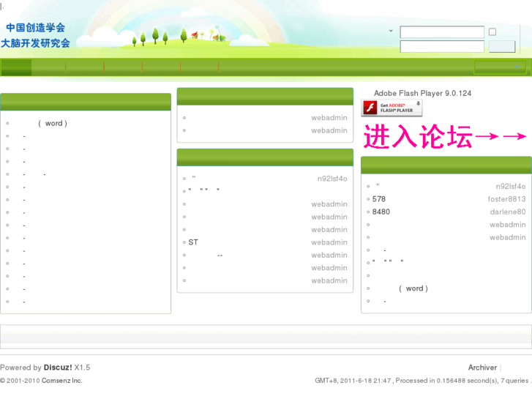532x399 pixels.
Task: Open the Comsenz Inc. footer link
Action: tap(61, 381)
